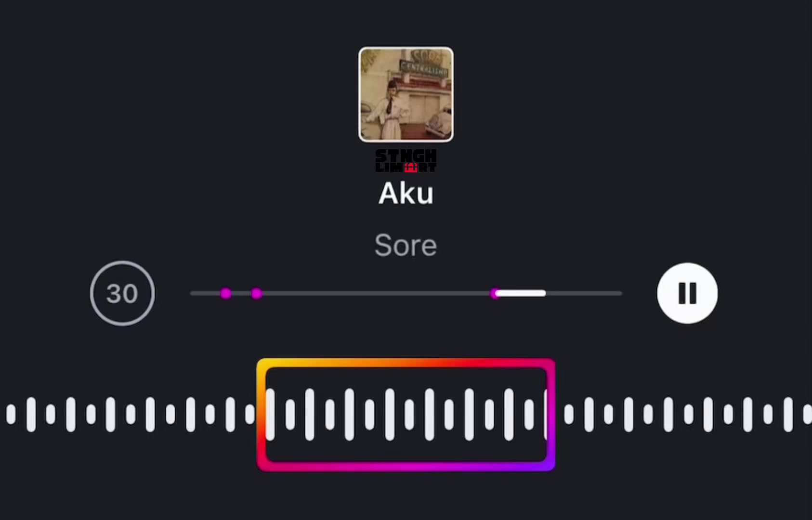Select the third purple marker beside white segment
The height and width of the screenshot is (520, 812).
point(495,293)
